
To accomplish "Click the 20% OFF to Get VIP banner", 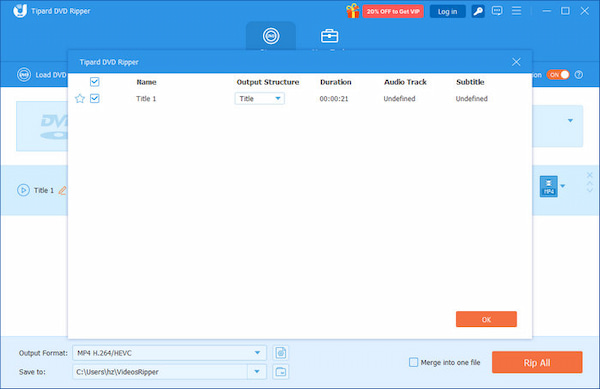I will (393, 11).
